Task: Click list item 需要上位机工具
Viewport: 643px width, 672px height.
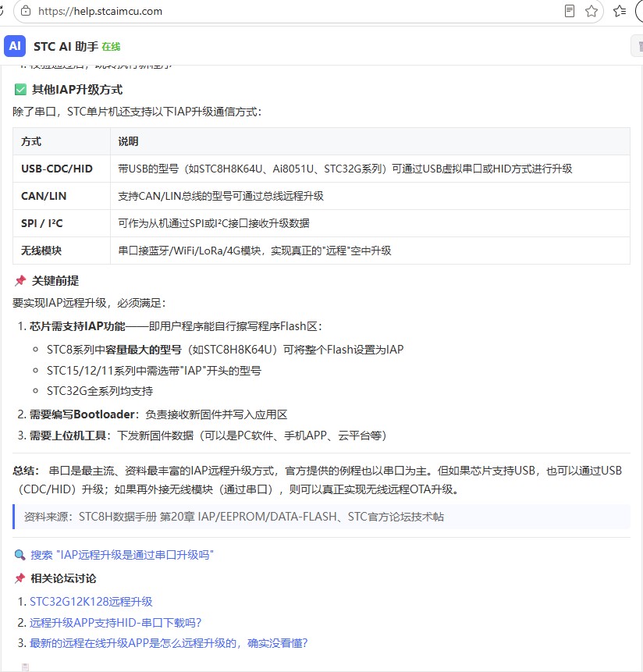Action: click(208, 436)
